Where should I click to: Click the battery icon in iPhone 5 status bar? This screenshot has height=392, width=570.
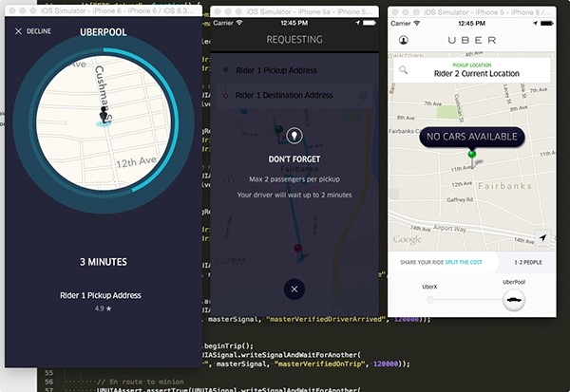[x=547, y=23]
